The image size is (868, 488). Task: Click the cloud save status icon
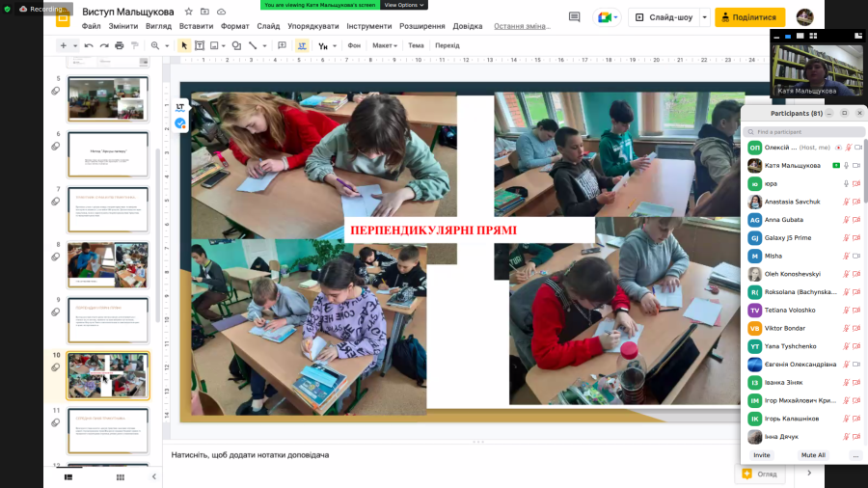pos(221,12)
